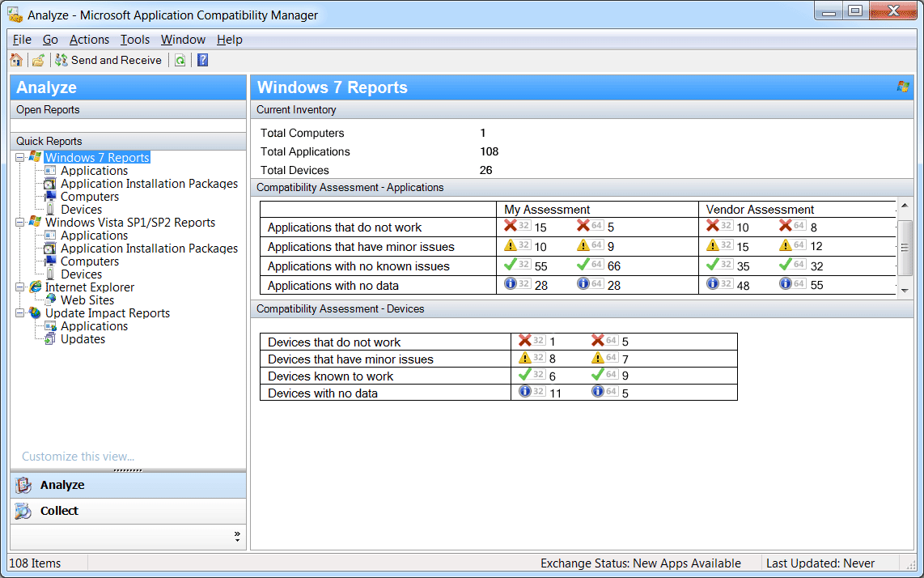This screenshot has height=578, width=924.
Task: Click green check 64-bit no known issues, My Assessment
Action: (583, 264)
